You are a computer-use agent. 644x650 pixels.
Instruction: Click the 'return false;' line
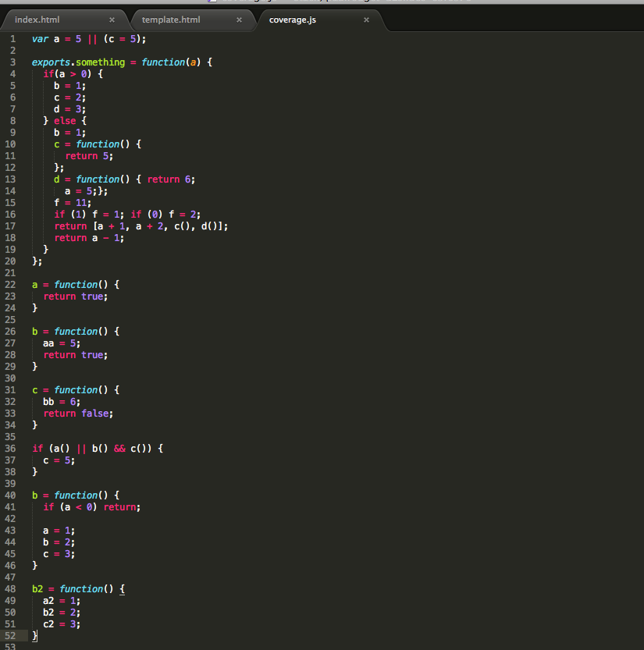[78, 414]
